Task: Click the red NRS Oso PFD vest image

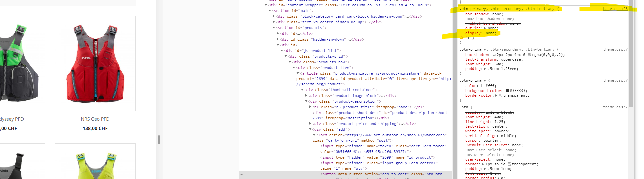Action: coord(95,64)
